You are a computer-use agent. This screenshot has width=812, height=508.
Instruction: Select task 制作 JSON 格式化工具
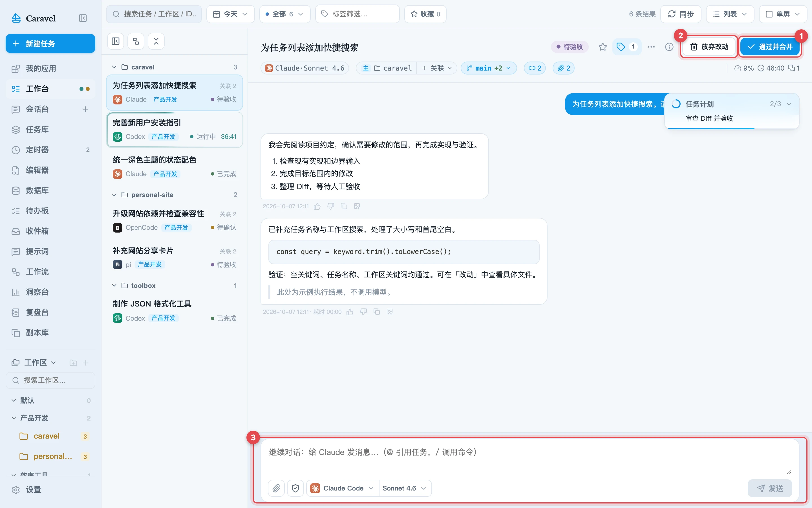click(175, 311)
